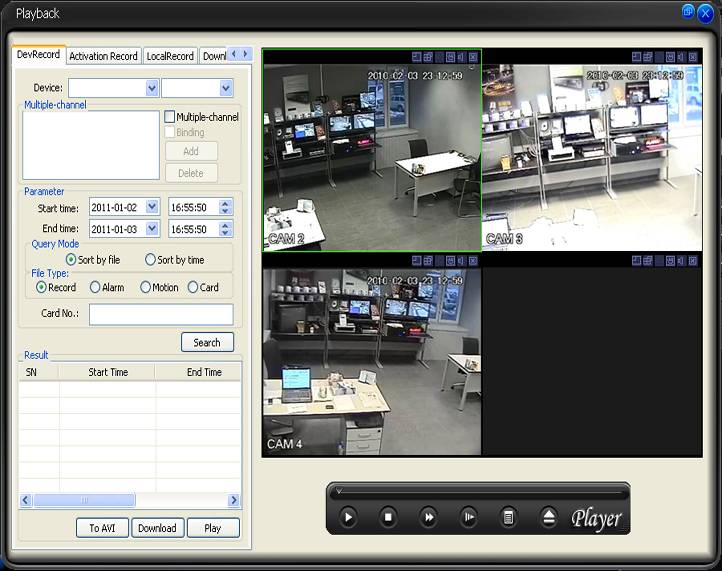Open the second Device dropdown
This screenshot has height=571, width=722.
point(226,87)
